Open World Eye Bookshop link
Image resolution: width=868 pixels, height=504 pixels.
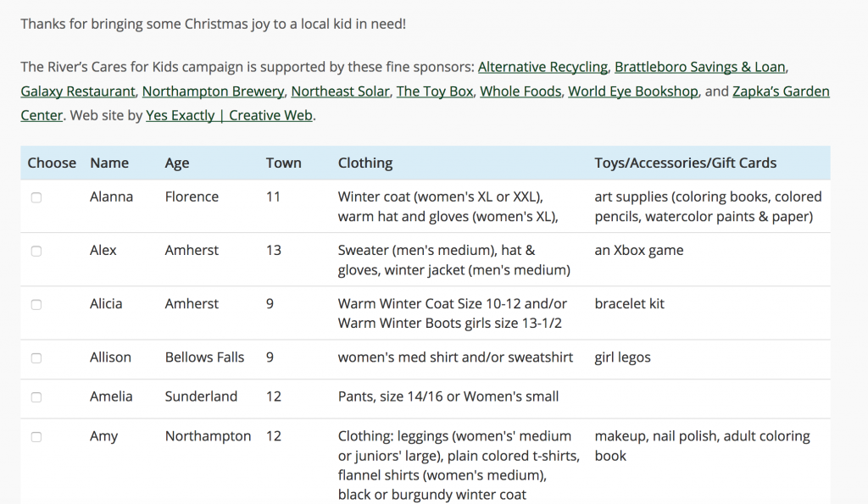(632, 91)
